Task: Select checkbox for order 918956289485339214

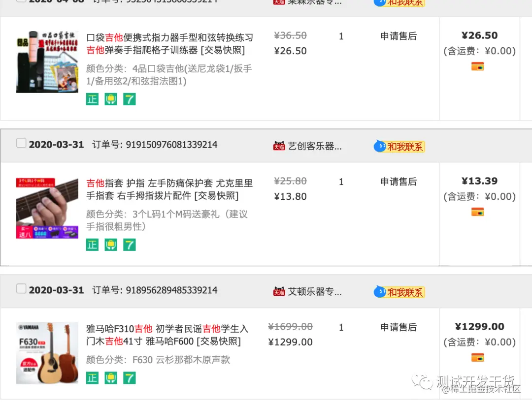Action: click(x=21, y=288)
